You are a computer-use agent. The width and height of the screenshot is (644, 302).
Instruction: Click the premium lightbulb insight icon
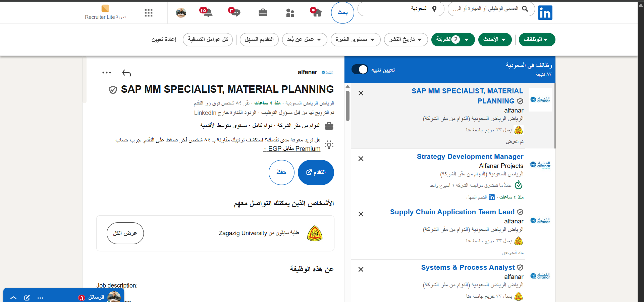[329, 144]
